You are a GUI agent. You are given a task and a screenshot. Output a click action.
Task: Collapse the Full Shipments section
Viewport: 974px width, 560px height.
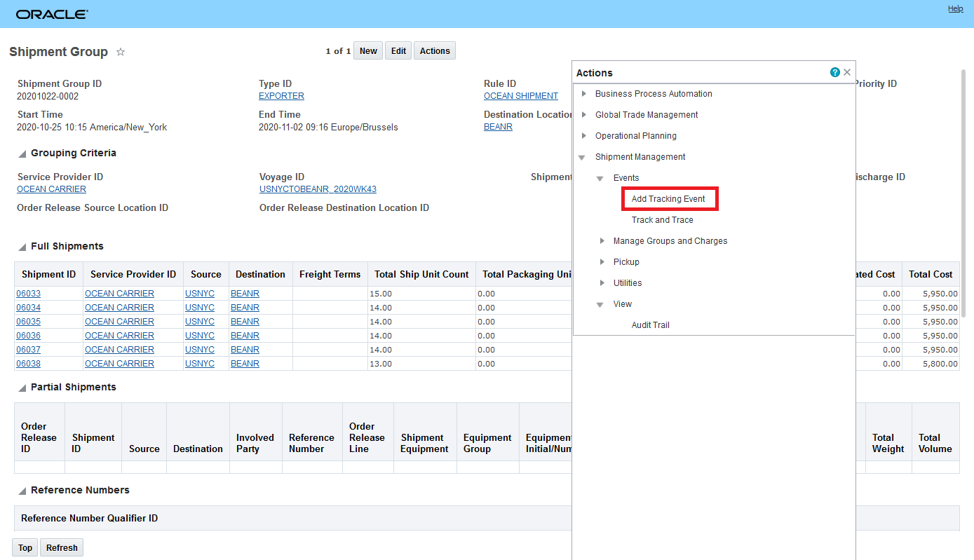(x=22, y=247)
